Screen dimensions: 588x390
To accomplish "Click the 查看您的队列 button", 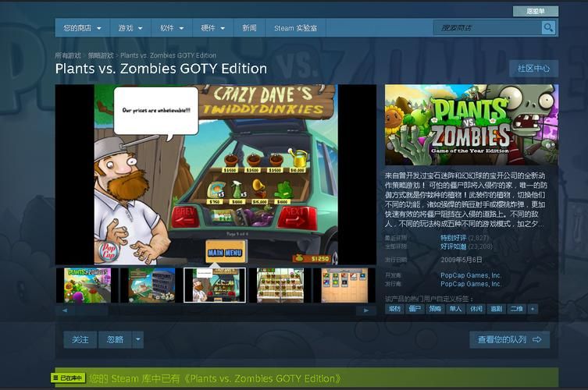I will click(x=510, y=340).
